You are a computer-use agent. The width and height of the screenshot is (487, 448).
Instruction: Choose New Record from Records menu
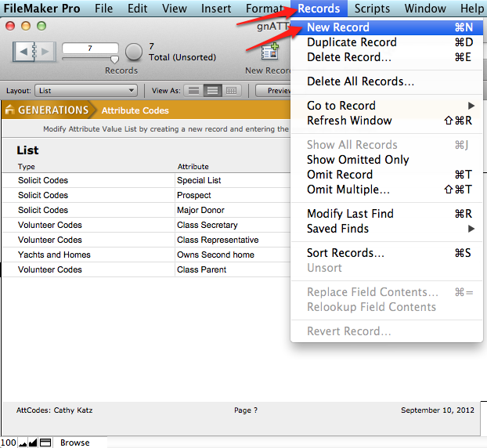coord(338,27)
